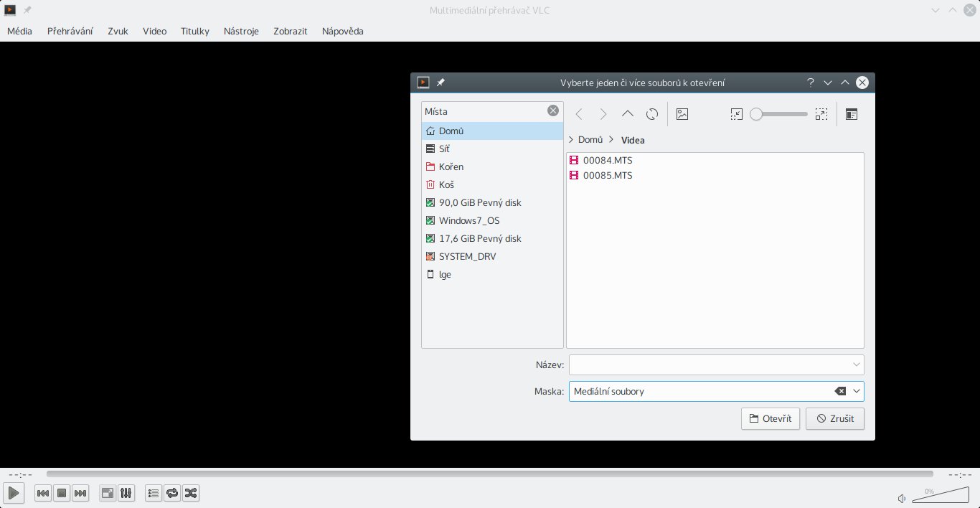Expand breadcrumb chevron before Domů
The height and width of the screenshot is (508, 980).
click(x=571, y=140)
